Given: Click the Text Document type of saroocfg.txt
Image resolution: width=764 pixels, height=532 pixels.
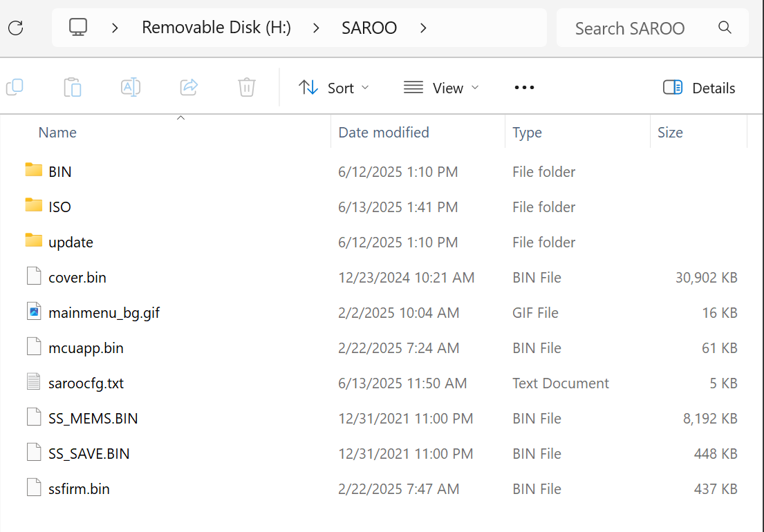Looking at the screenshot, I should coord(560,383).
